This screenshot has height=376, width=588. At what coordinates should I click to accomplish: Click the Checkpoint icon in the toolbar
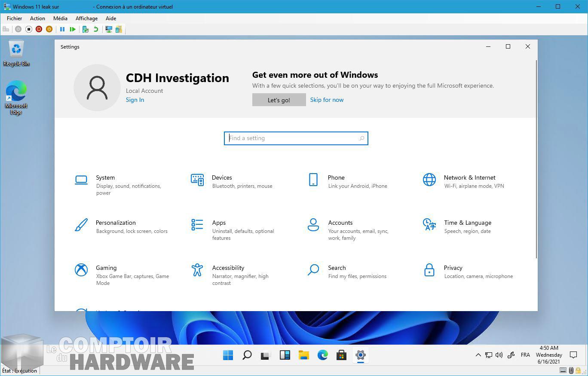coord(85,29)
